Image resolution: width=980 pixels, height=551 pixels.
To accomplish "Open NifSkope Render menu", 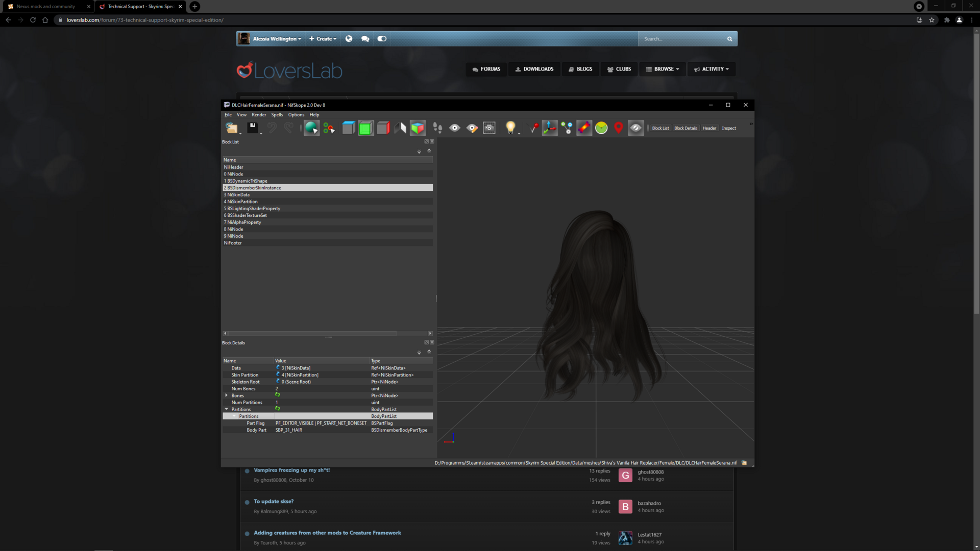I will [259, 115].
